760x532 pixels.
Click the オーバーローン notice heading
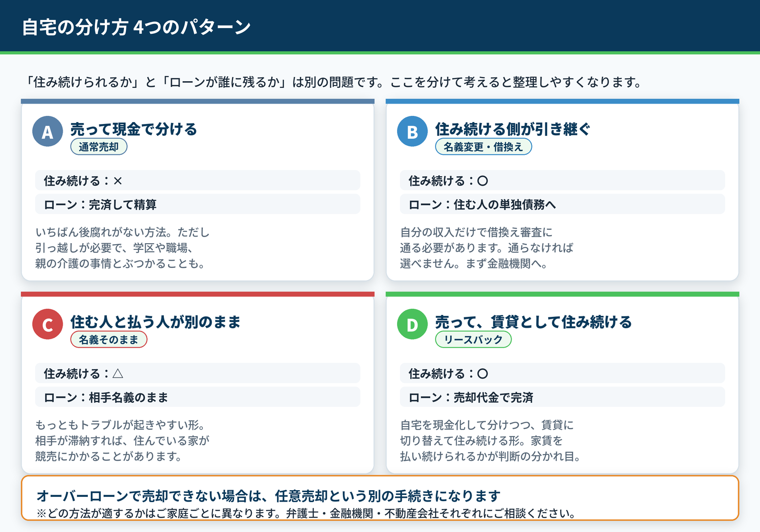[x=268, y=496]
